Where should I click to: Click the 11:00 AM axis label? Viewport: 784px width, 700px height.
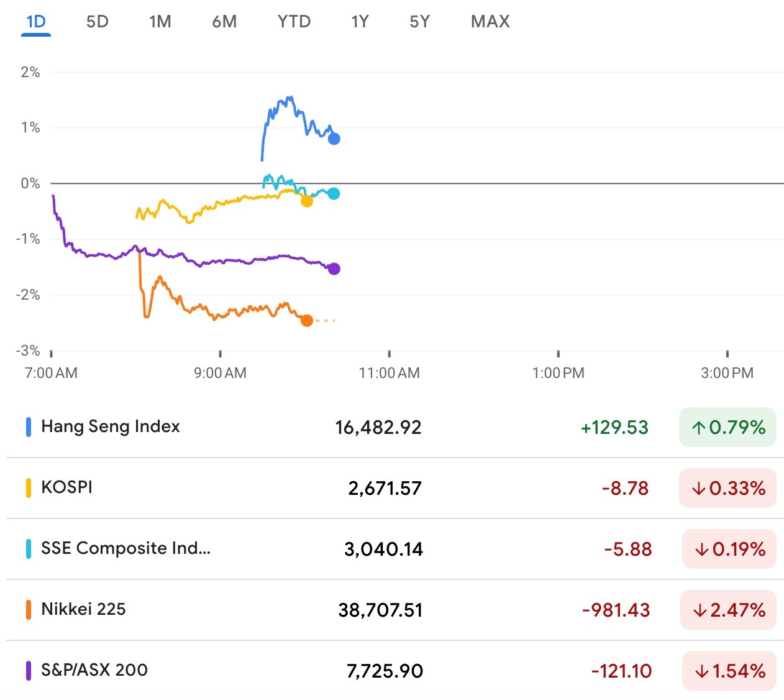389,373
